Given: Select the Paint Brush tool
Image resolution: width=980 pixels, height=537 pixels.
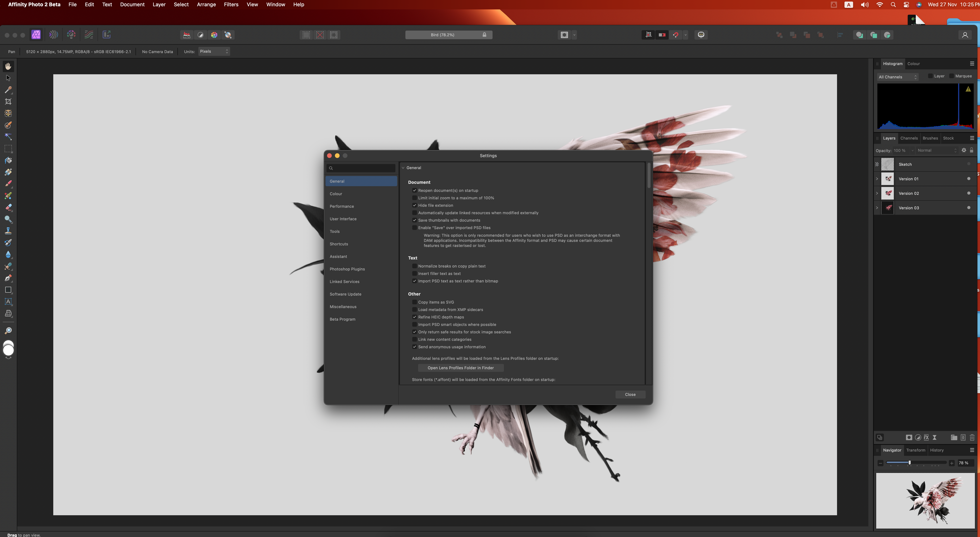Looking at the screenshot, I should 8,184.
